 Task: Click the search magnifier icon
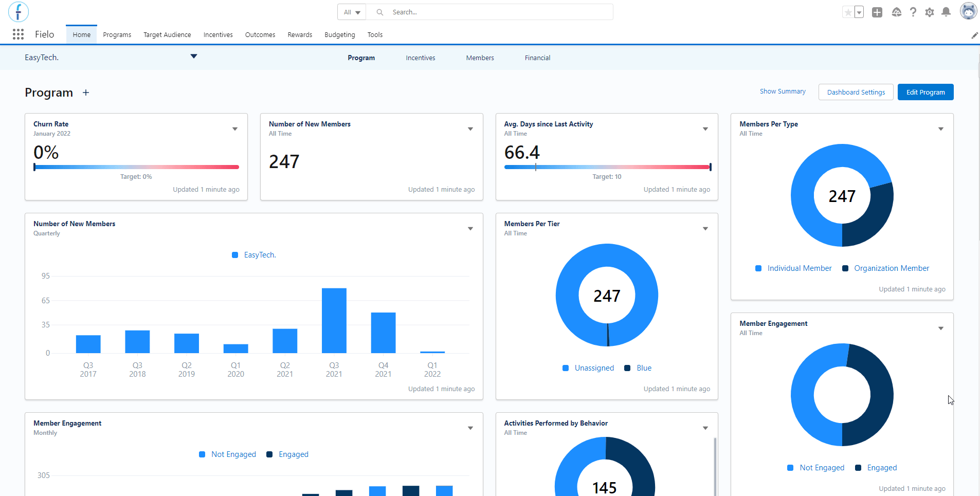(380, 12)
